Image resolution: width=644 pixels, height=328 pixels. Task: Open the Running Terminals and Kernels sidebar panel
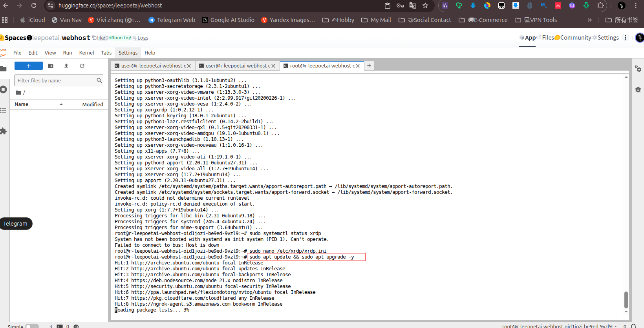pos(4,89)
